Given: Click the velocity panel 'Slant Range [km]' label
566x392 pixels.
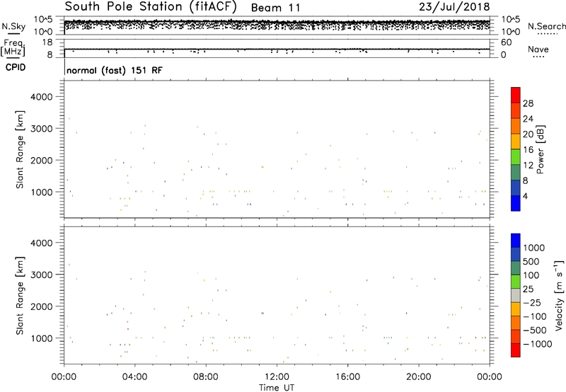Looking at the screenshot, I should (x=20, y=296).
